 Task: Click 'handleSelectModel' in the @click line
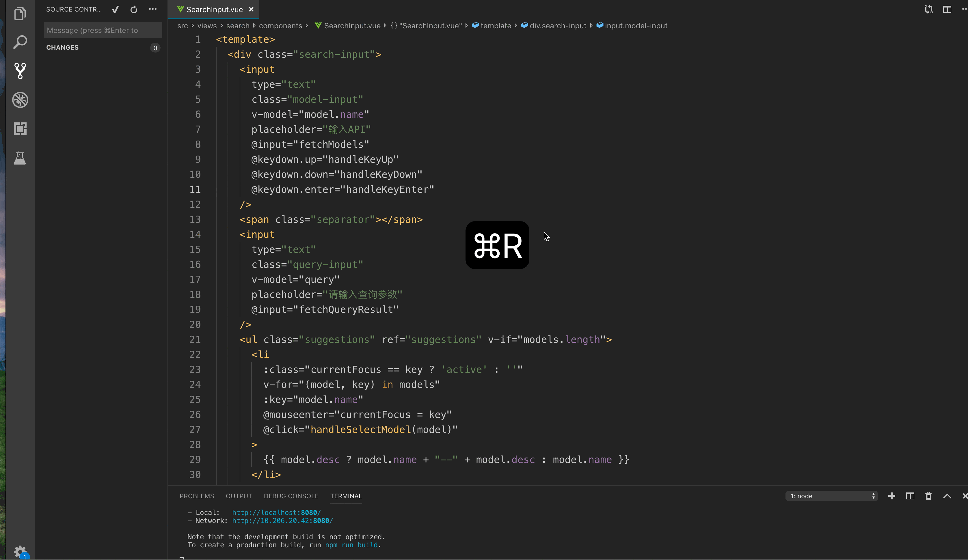pos(360,430)
